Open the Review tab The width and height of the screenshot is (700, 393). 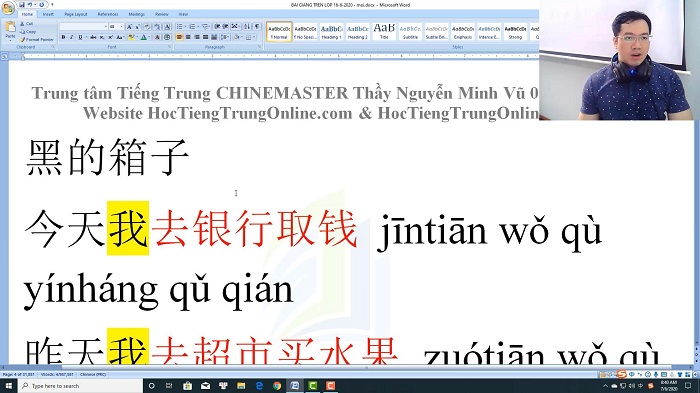(162, 14)
